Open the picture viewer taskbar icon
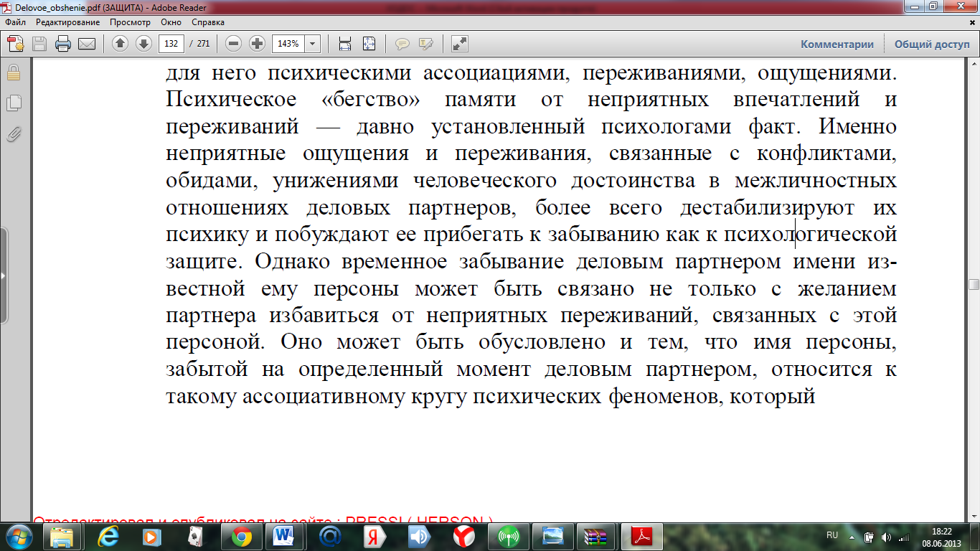 click(x=552, y=536)
